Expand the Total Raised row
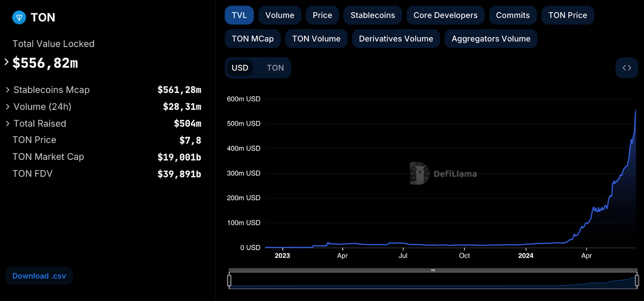The width and height of the screenshot is (644, 301). click(8, 124)
